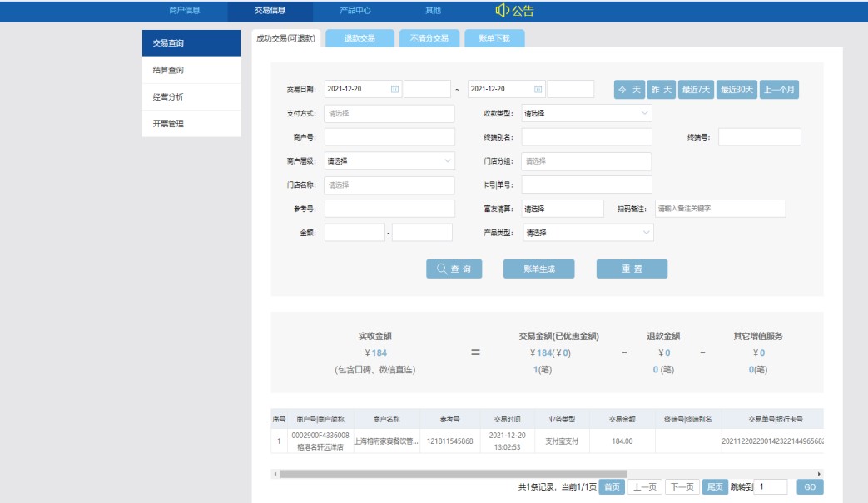
Task: Open 结算查询 in the sidebar
Action: (191, 70)
